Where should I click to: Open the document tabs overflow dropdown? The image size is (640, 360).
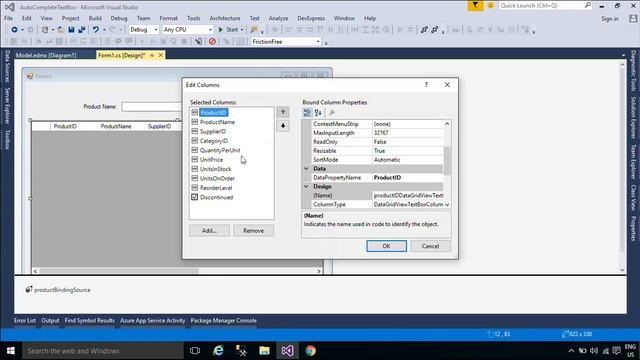(x=623, y=55)
